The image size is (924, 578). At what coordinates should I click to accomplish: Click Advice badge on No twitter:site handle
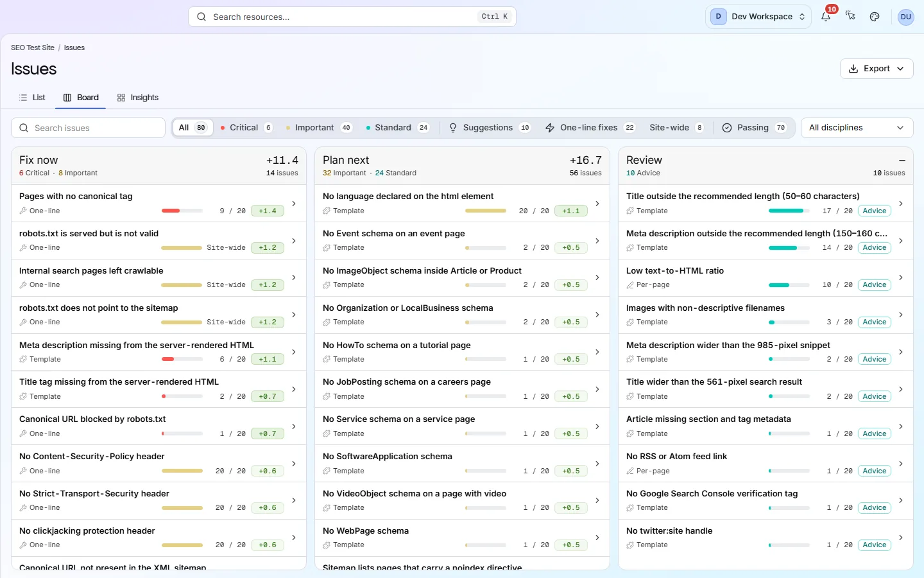pyautogui.click(x=874, y=545)
